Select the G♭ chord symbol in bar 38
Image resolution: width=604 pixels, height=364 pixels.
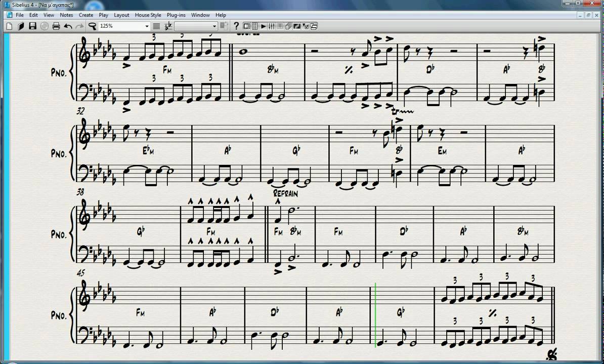point(141,231)
